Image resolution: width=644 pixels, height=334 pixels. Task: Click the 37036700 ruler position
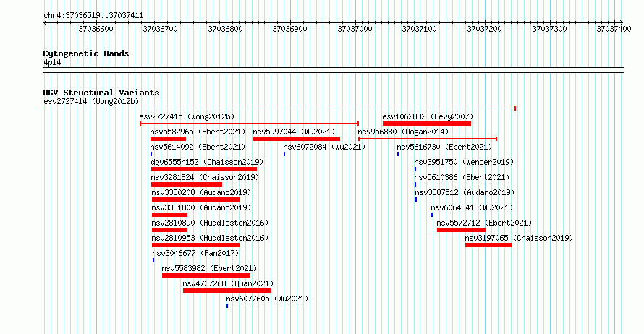click(160, 29)
